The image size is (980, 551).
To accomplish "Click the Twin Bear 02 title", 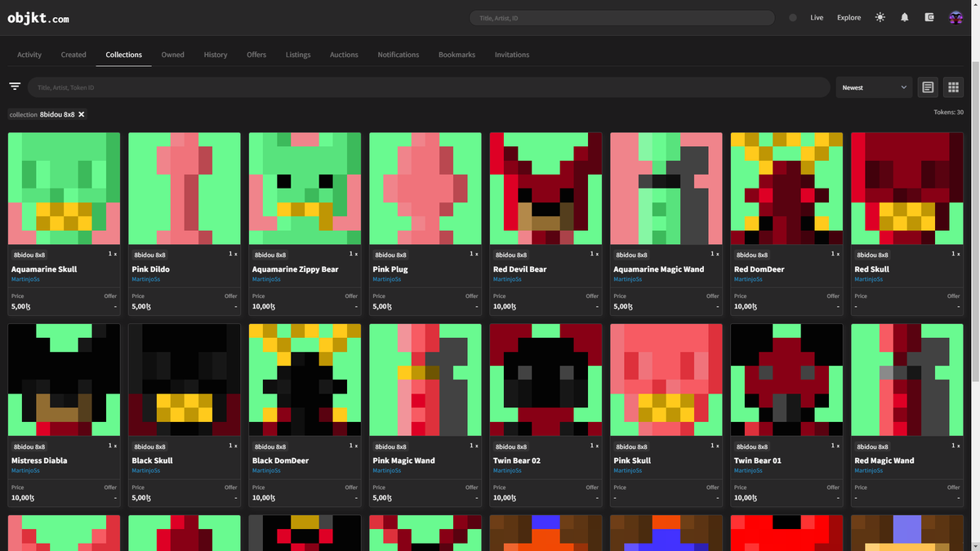I will (517, 460).
